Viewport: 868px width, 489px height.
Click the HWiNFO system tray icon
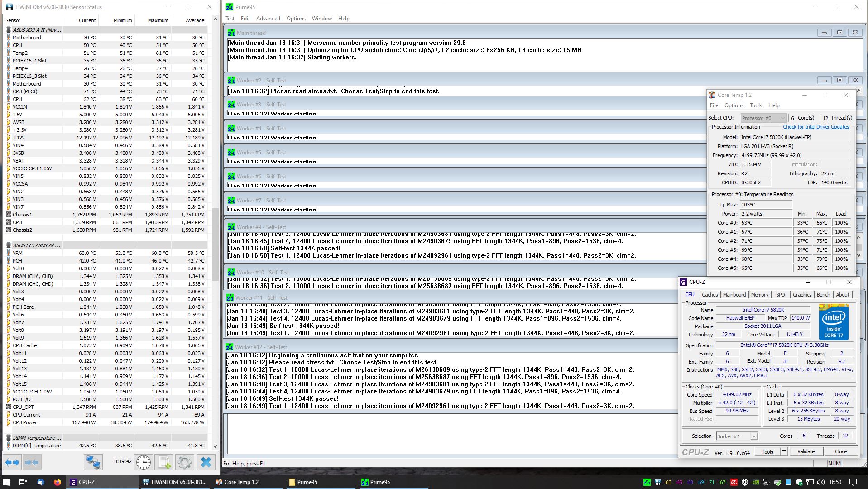click(x=658, y=482)
